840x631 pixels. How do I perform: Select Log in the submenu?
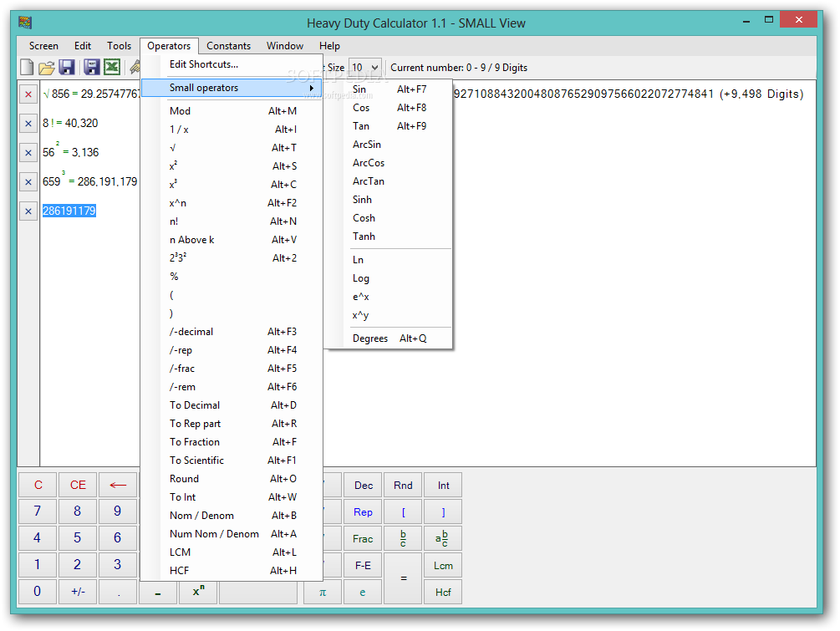(389, 278)
